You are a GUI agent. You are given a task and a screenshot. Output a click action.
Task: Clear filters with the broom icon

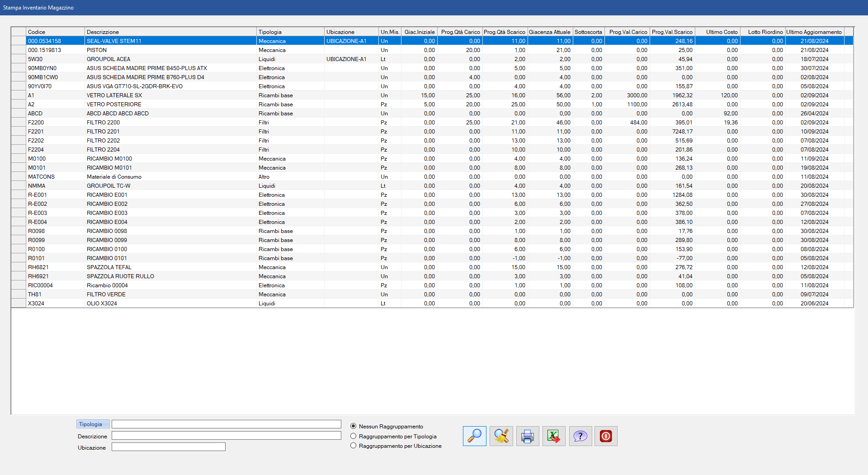coord(501,436)
